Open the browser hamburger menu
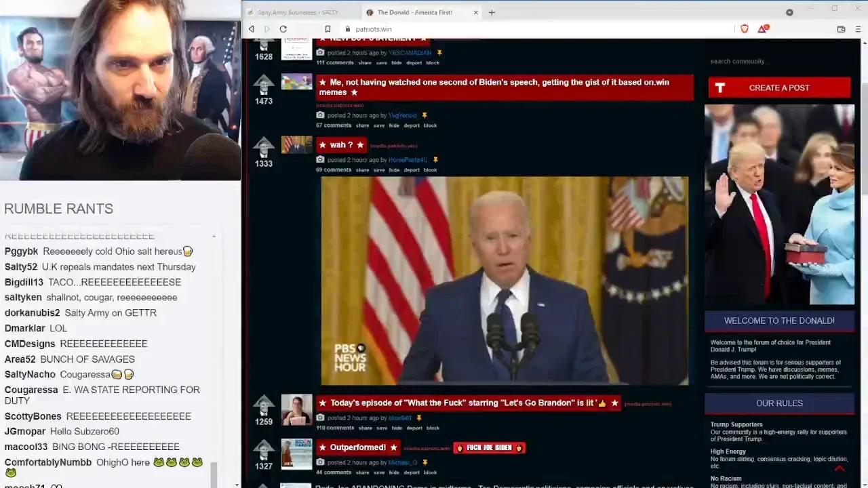The height and width of the screenshot is (488, 868). [x=857, y=29]
